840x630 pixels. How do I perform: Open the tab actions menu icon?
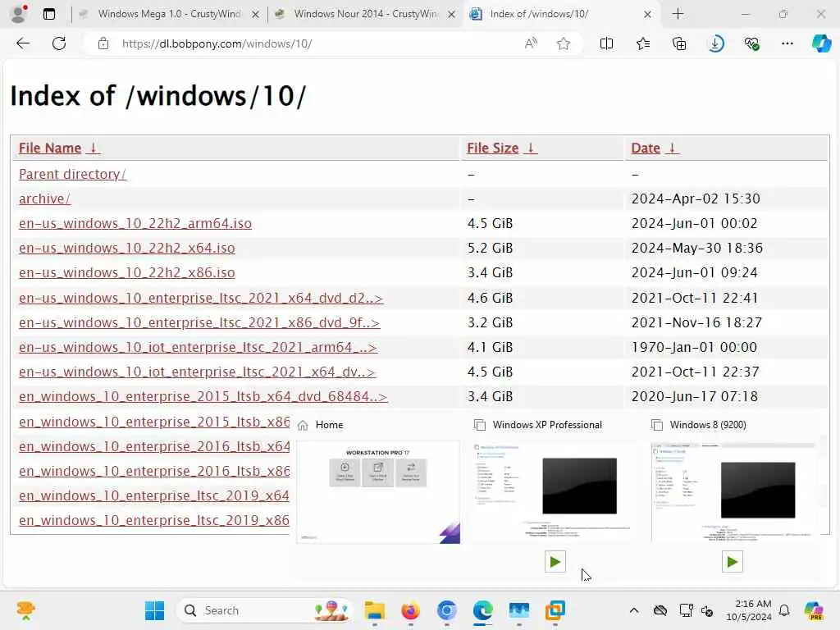49,14
